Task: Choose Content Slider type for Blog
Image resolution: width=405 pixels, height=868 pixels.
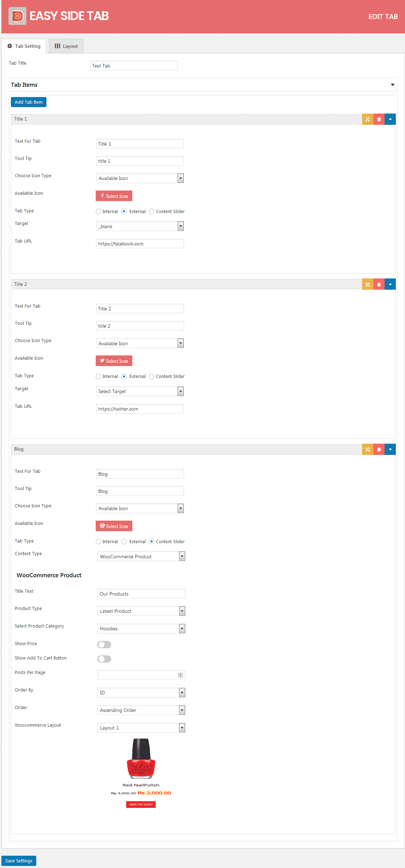Action: [152, 541]
